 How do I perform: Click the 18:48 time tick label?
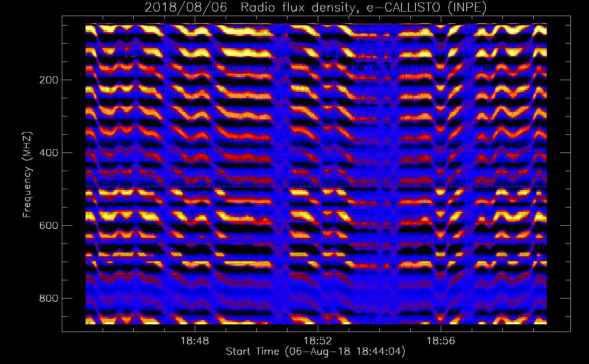(195, 341)
